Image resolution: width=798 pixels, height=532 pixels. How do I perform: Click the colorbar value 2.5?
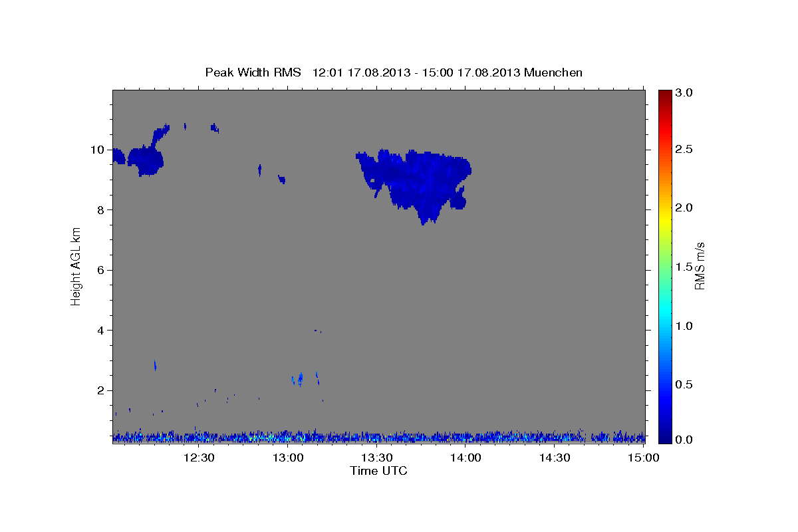[x=685, y=149]
